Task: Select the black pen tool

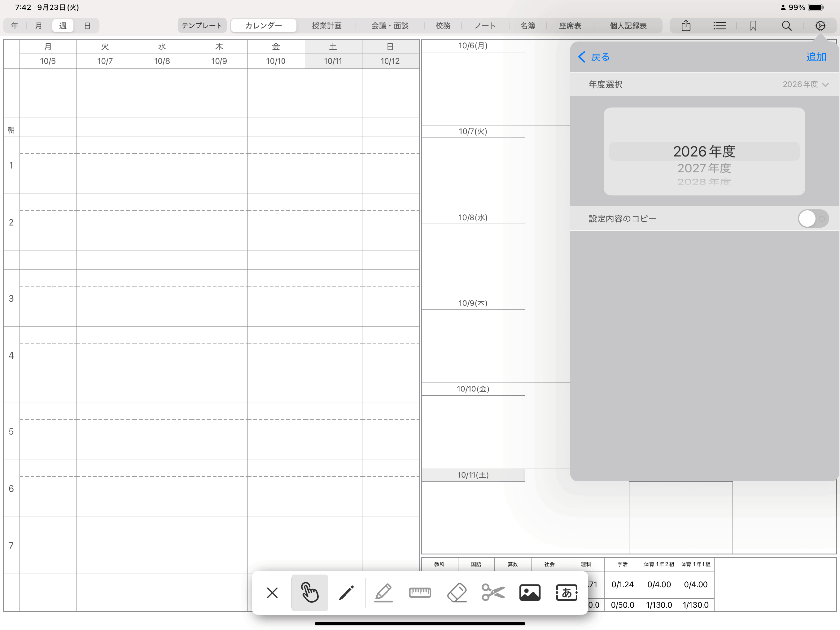Action: tap(346, 592)
